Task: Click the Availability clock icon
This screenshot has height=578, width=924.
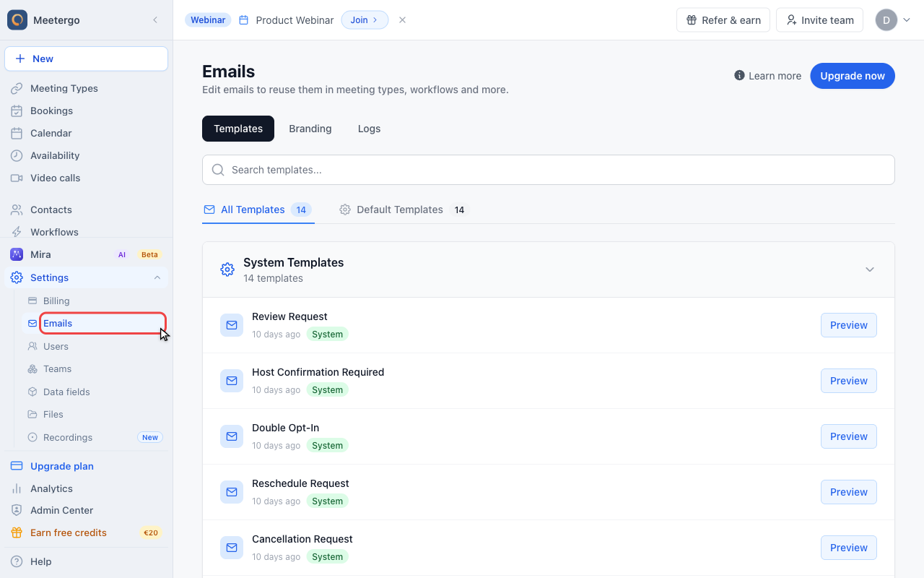Action: tap(17, 155)
